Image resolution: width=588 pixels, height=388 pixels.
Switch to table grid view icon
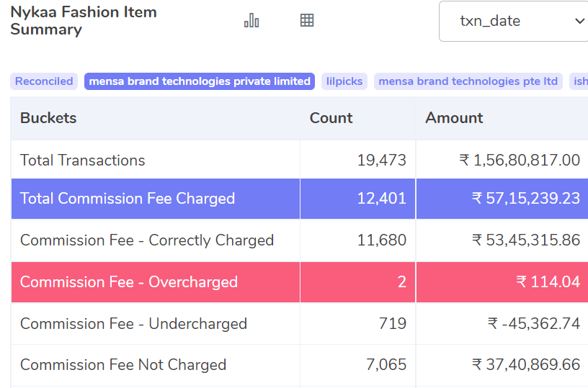pos(307,20)
